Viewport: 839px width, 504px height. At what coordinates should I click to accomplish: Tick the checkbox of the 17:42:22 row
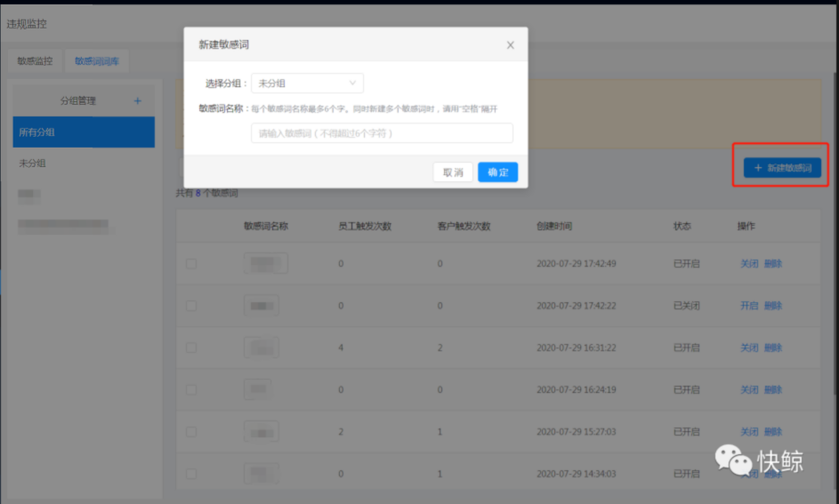191,306
